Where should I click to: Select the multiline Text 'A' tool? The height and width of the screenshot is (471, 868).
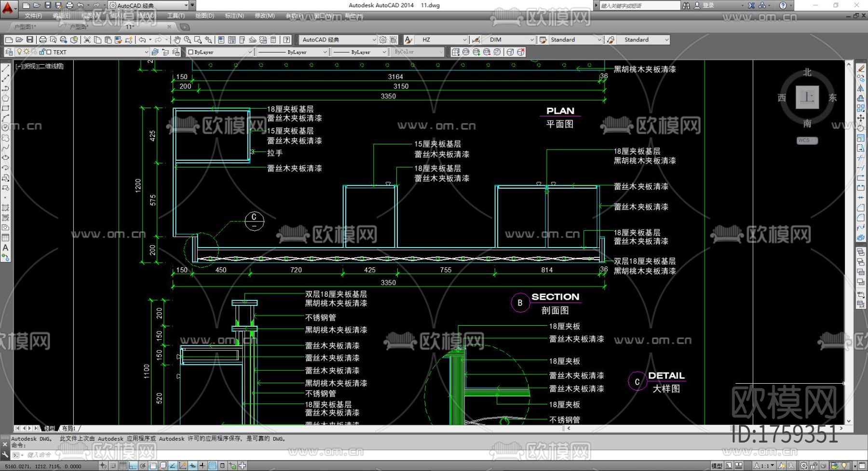[x=6, y=248]
